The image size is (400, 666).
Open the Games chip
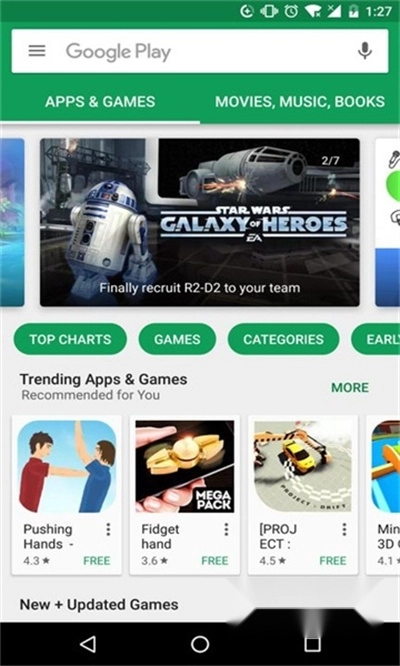click(177, 339)
